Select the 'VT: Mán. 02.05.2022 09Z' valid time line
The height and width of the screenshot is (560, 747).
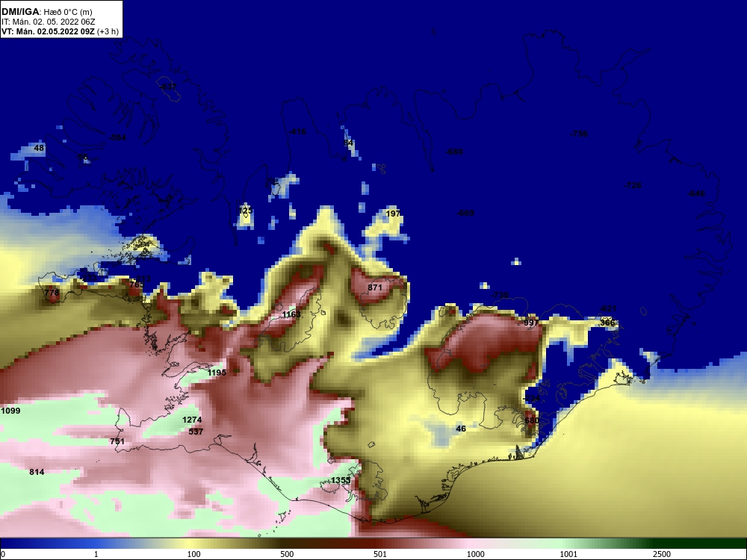click(48, 32)
